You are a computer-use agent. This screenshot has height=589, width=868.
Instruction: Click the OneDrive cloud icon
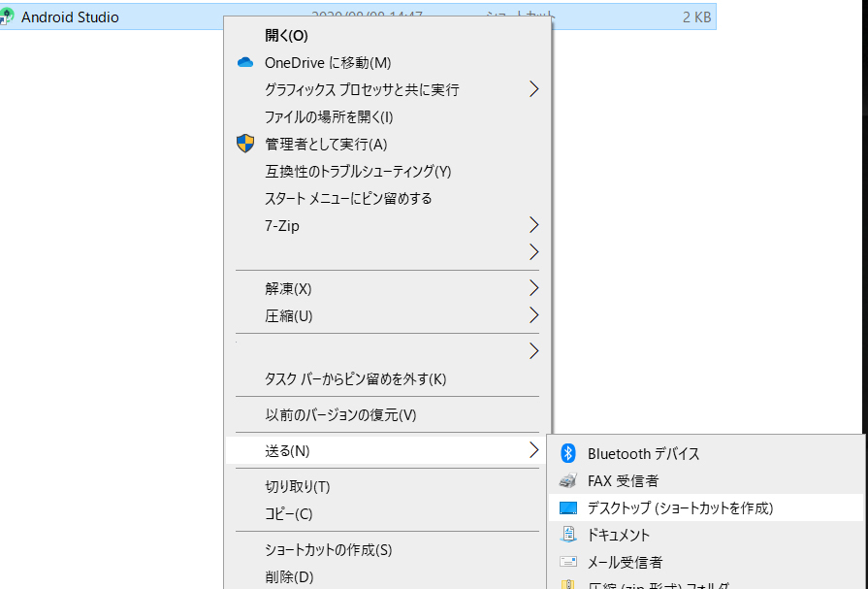[x=244, y=63]
